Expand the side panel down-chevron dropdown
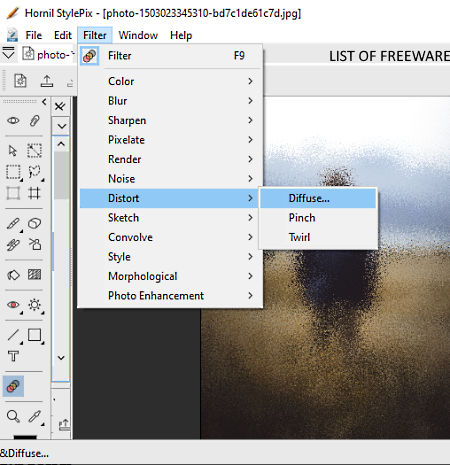450x465 pixels. point(61,126)
